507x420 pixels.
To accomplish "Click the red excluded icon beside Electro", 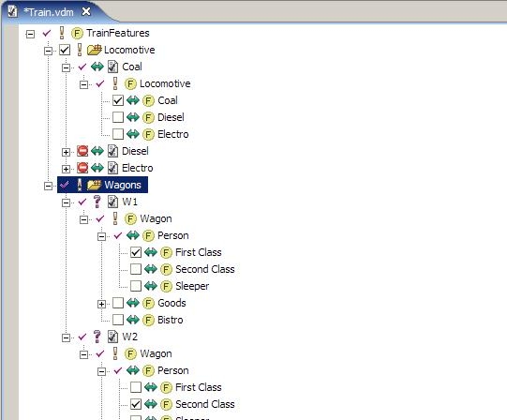I will 82,168.
